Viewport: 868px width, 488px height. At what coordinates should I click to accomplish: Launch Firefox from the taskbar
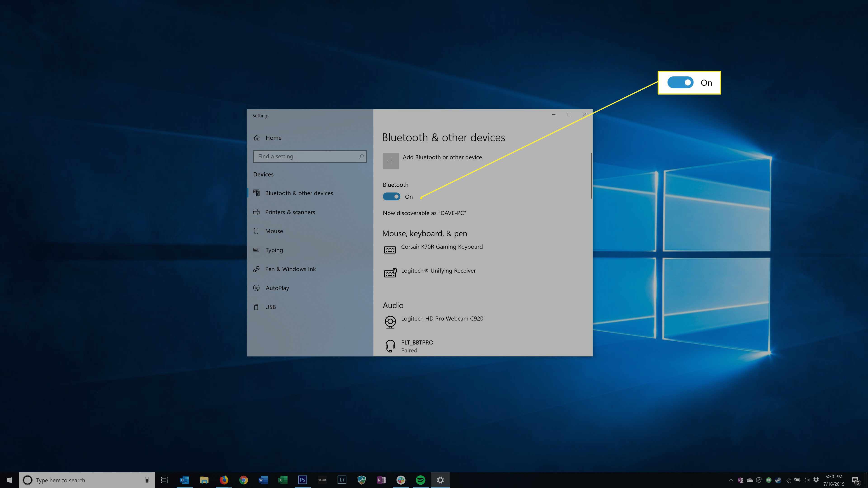pyautogui.click(x=224, y=480)
